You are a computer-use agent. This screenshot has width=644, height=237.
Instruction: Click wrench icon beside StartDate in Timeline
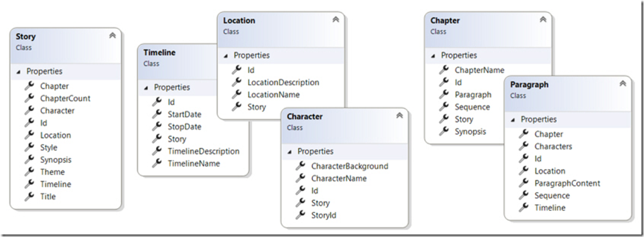coord(157,113)
